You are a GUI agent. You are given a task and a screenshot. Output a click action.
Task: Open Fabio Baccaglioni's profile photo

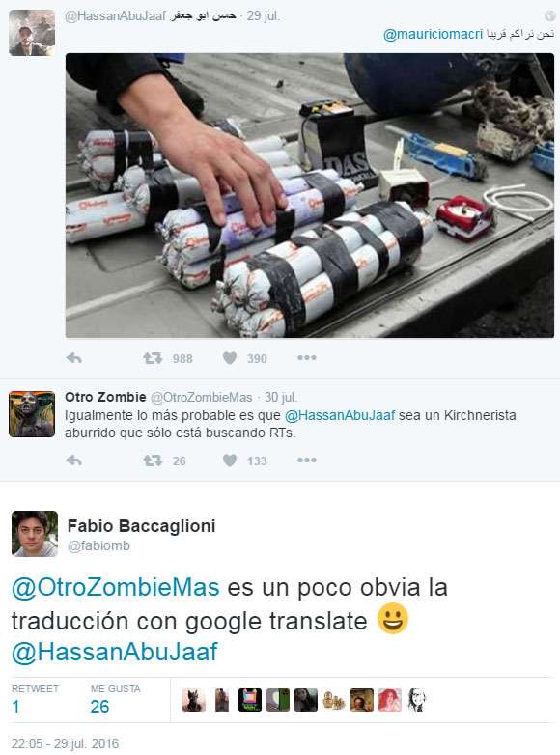(x=35, y=534)
